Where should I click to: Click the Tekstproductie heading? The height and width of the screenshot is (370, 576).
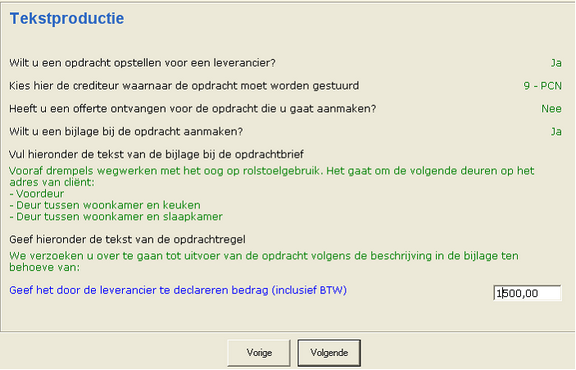click(67, 18)
